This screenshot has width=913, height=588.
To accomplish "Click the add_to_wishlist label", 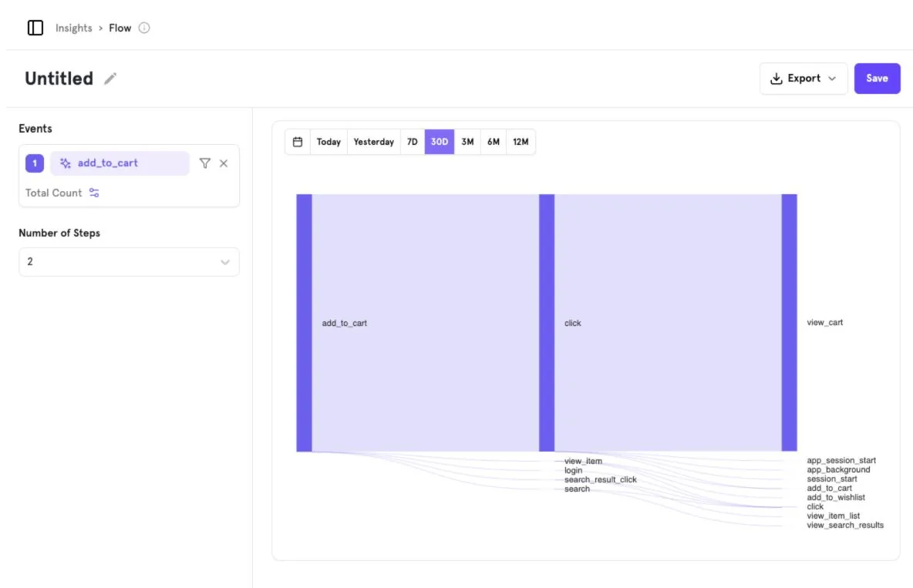I will pos(836,498).
